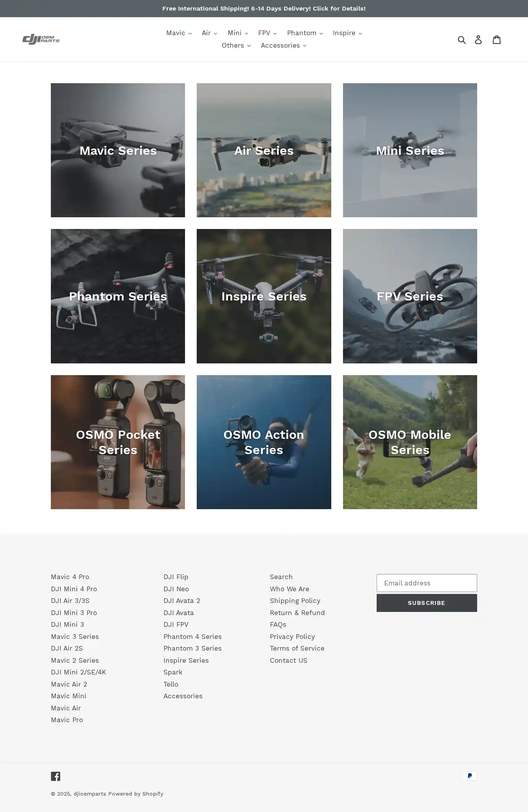Open the shopping cart icon
This screenshot has width=528, height=812.
pos(497,39)
